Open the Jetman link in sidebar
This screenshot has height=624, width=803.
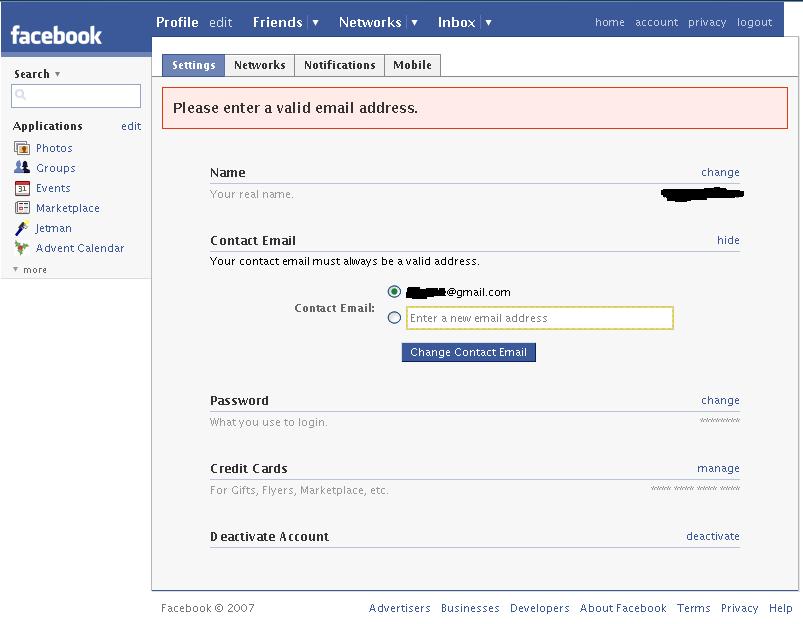(53, 228)
